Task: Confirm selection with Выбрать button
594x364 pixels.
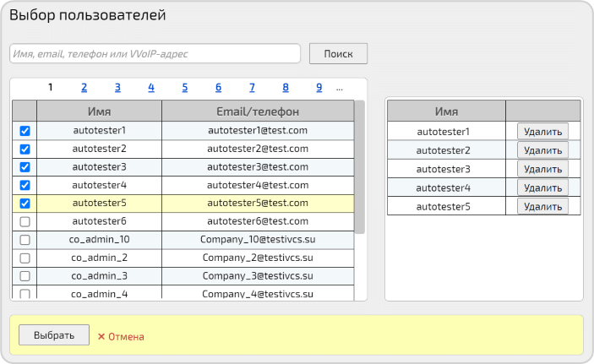Action: click(53, 334)
